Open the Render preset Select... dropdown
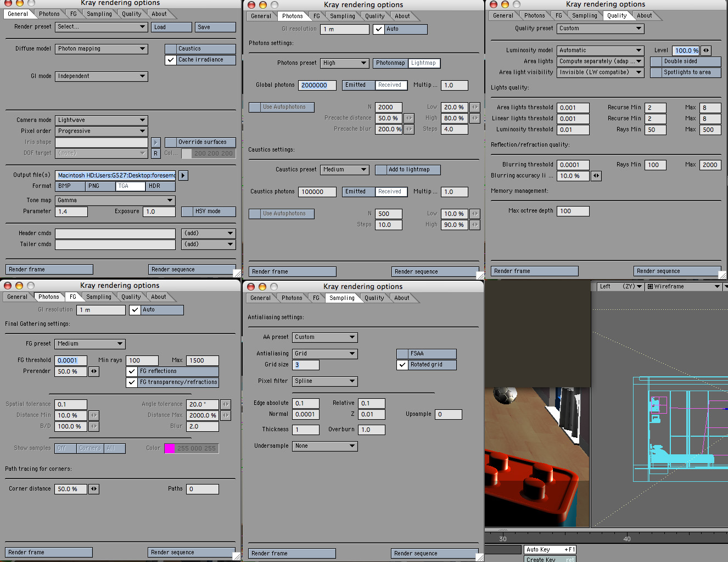 tap(102, 27)
